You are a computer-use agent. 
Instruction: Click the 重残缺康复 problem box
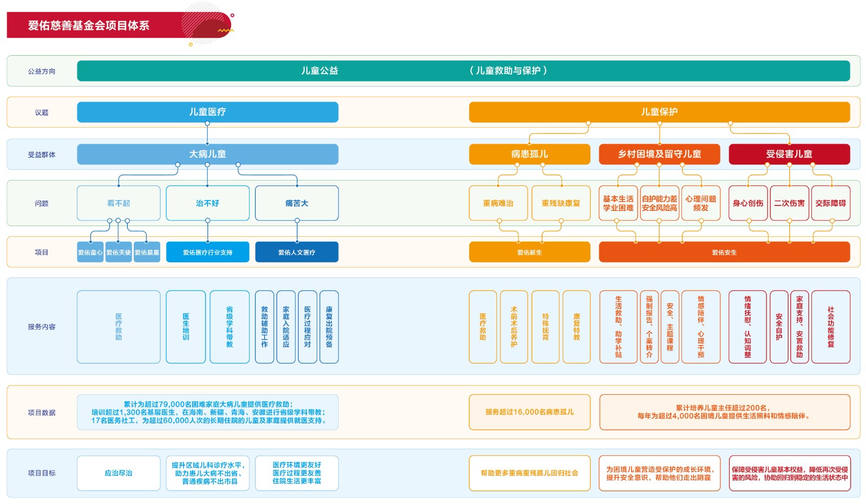(561, 203)
